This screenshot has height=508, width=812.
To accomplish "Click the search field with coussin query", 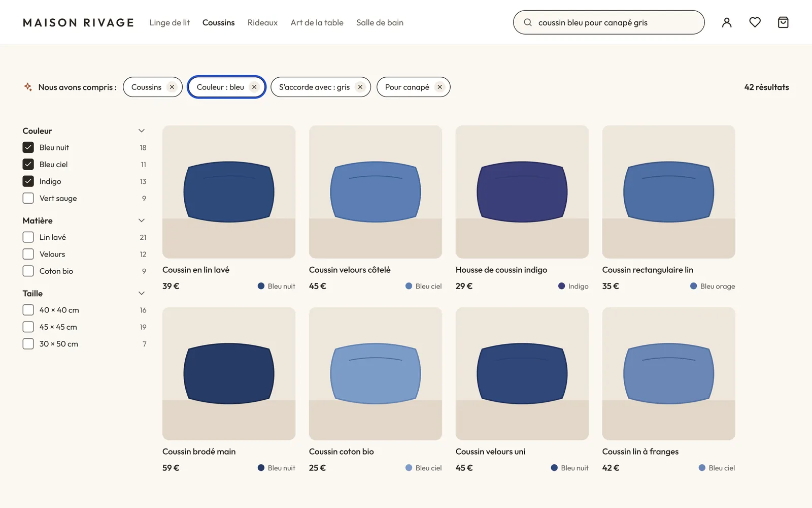I will click(608, 22).
